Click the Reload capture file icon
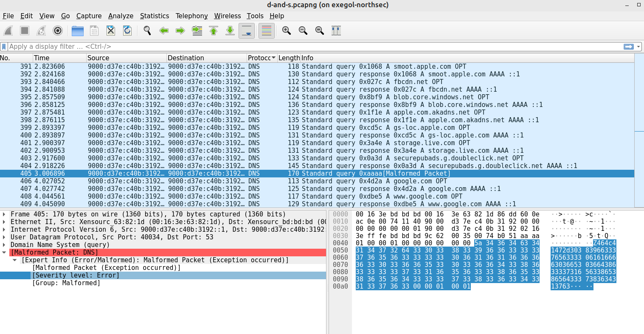 (127, 31)
